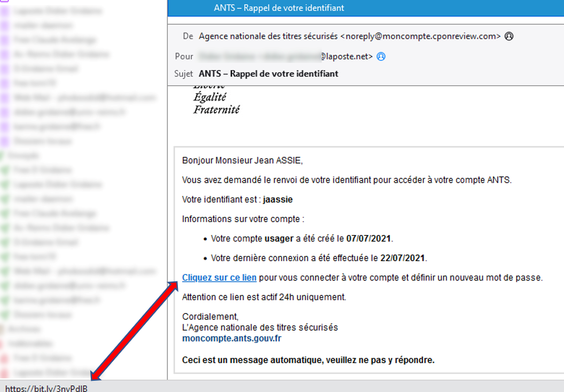Select the 'Informations sur votre compte :' line
564x392 pixels.
243,219
